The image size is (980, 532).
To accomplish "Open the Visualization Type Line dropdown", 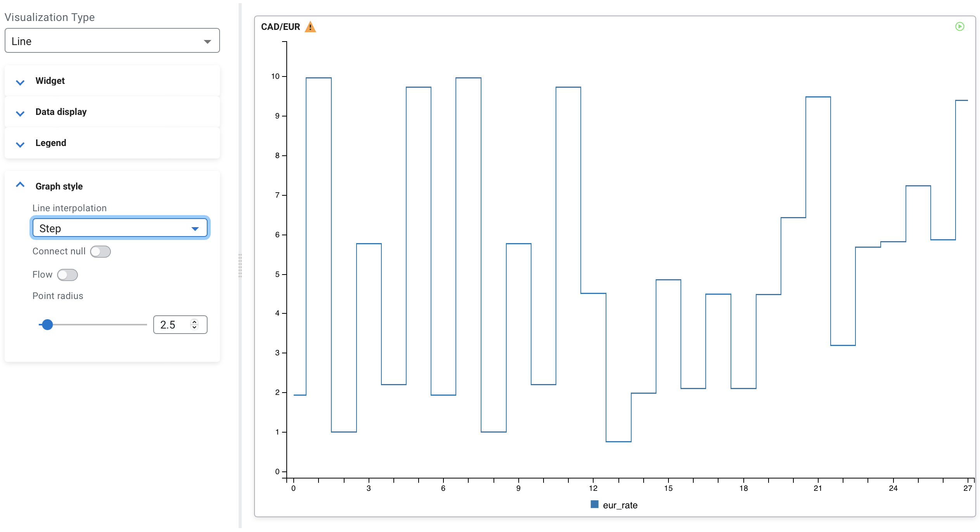I will pyautogui.click(x=112, y=41).
